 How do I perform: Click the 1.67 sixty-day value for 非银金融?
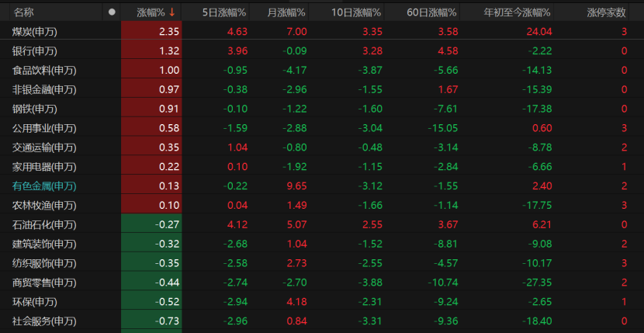(448, 89)
